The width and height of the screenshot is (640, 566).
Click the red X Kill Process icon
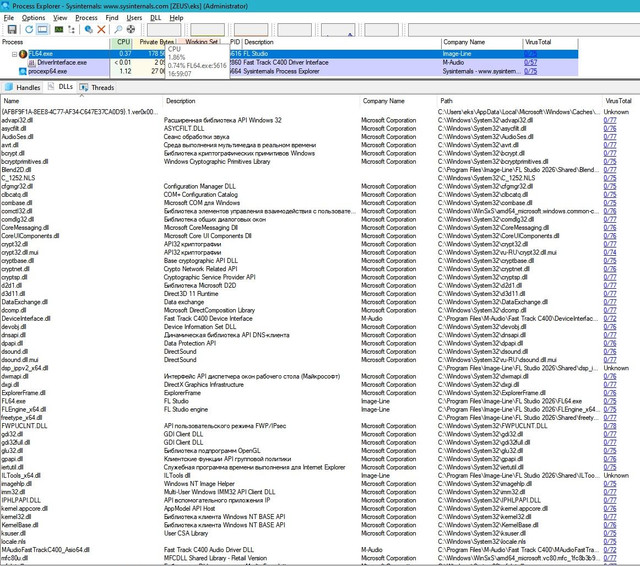(101, 29)
